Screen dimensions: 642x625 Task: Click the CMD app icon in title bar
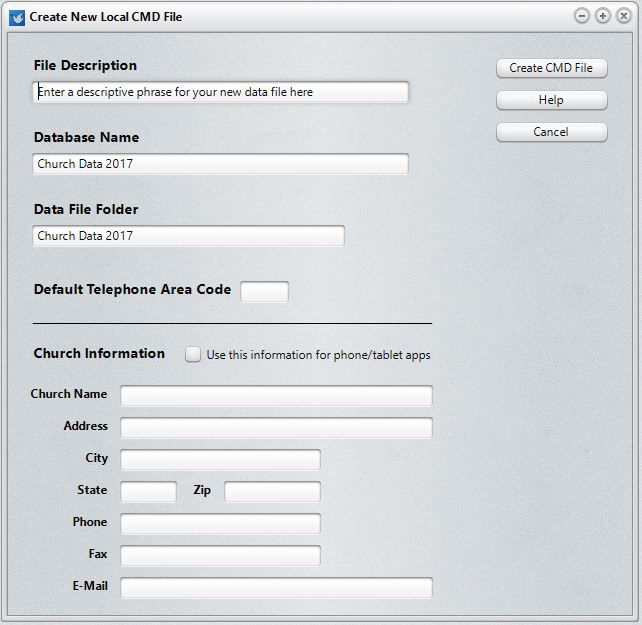point(17,17)
